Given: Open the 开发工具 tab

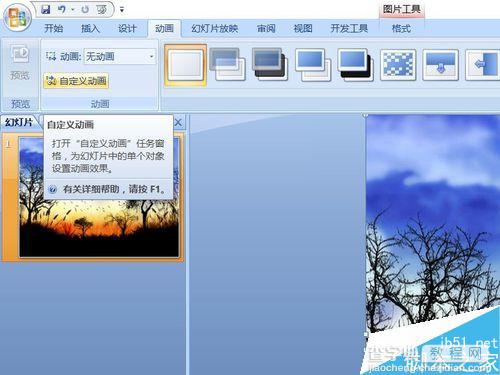Looking at the screenshot, I should pyautogui.click(x=349, y=28).
